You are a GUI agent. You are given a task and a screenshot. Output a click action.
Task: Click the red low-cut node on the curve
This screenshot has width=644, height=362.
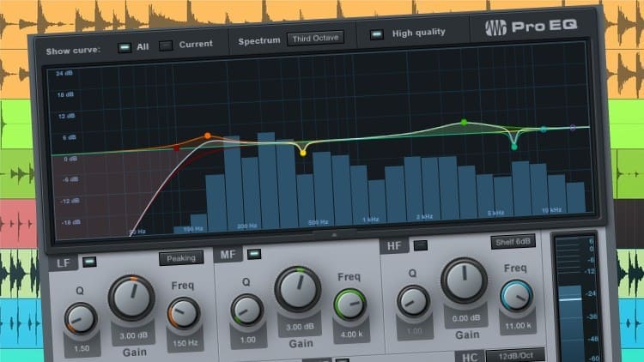click(x=177, y=148)
